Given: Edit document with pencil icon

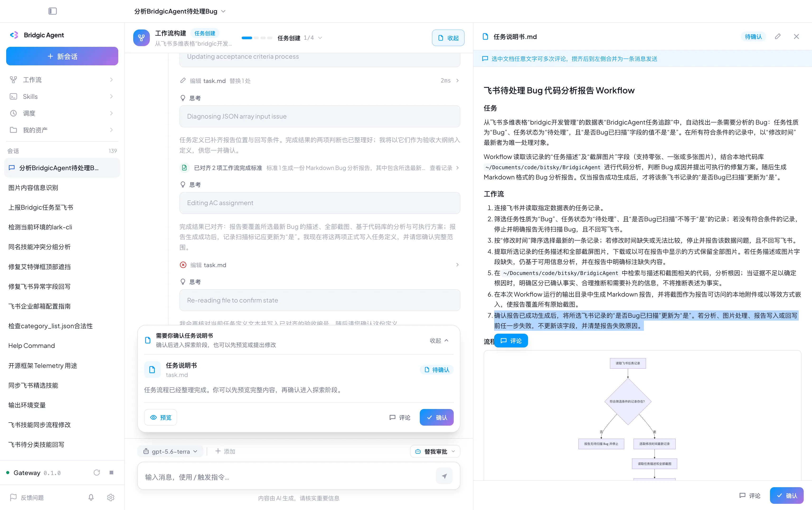Looking at the screenshot, I should pyautogui.click(x=778, y=36).
